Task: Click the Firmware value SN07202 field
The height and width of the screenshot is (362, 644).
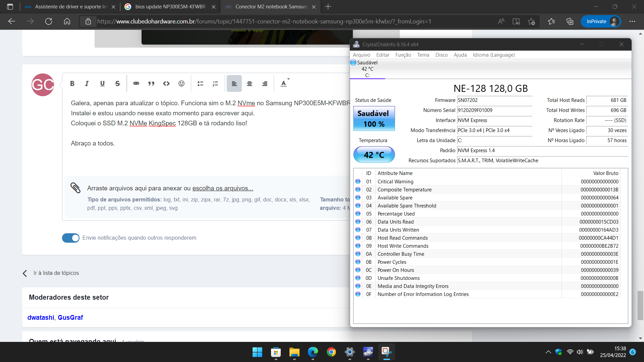Action: click(x=495, y=100)
